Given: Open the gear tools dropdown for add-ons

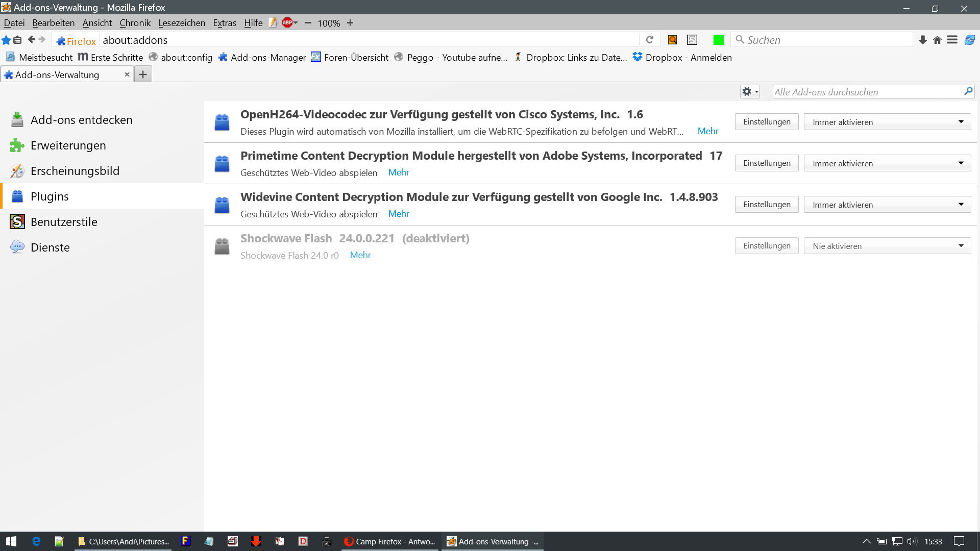Looking at the screenshot, I should [749, 92].
